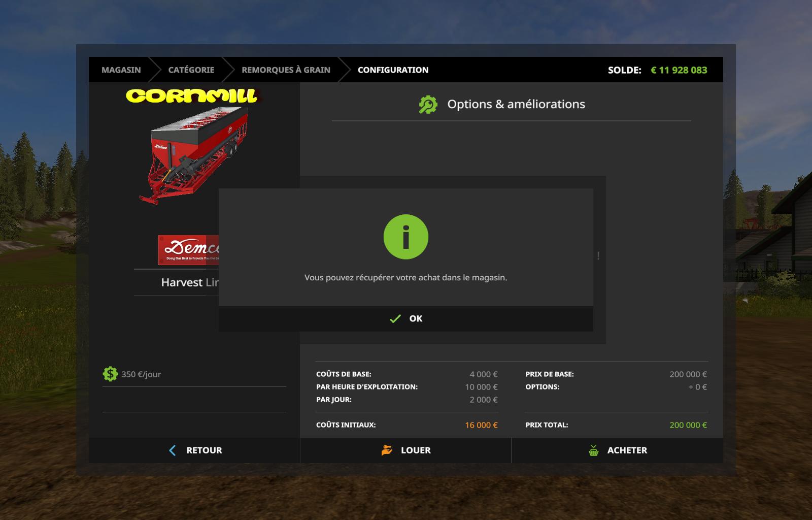Open the CATÉGORIE breadcrumb

(x=191, y=70)
